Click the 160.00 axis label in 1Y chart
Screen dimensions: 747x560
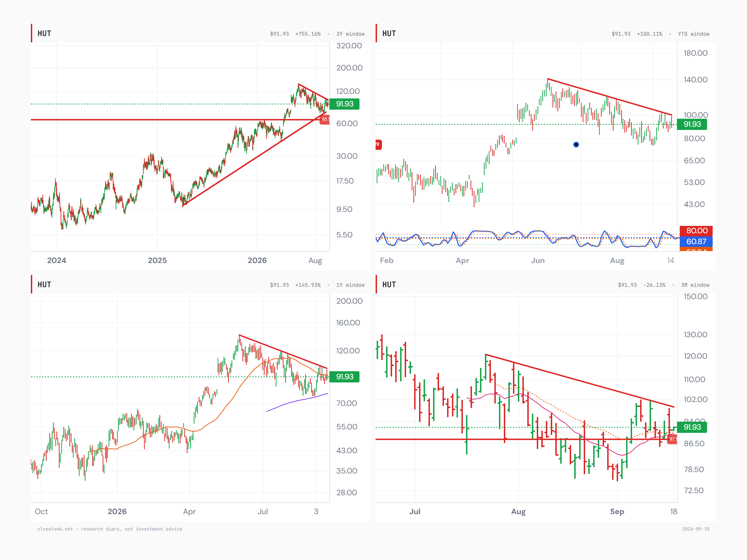[348, 323]
